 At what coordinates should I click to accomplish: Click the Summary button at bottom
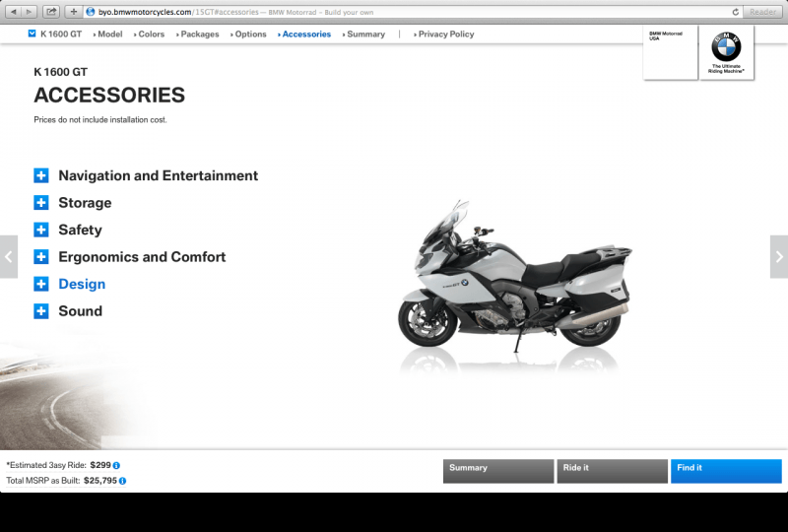point(498,471)
